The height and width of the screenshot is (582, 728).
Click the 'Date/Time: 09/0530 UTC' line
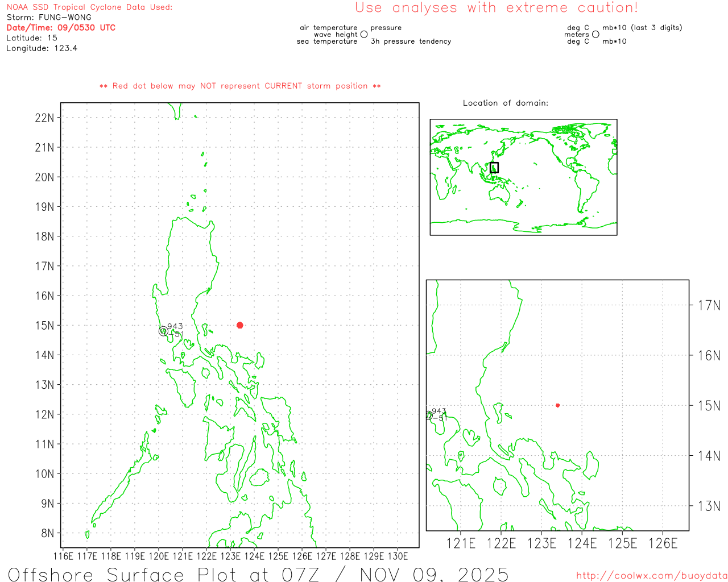(61, 27)
